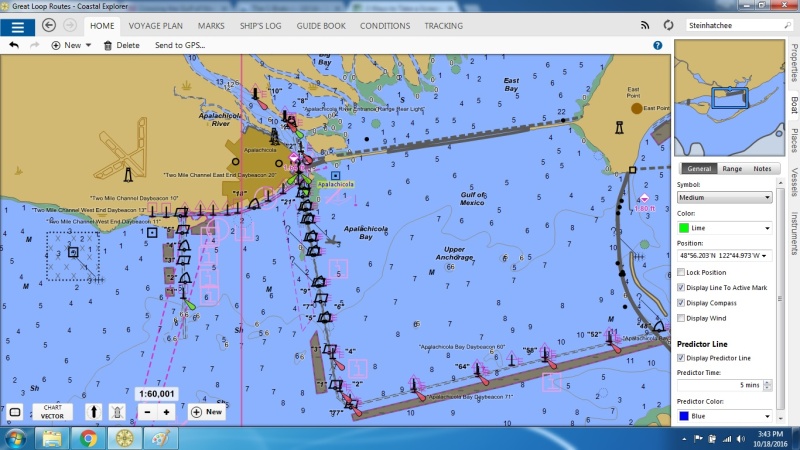Image resolution: width=800 pixels, height=450 pixels.
Task: Select the Range properties tab
Action: click(732, 168)
